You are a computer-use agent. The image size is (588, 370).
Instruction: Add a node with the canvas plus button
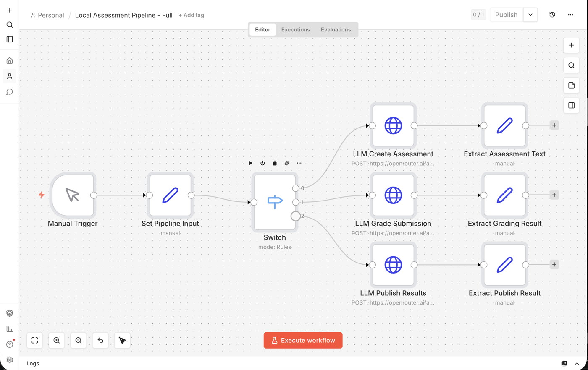click(x=572, y=45)
